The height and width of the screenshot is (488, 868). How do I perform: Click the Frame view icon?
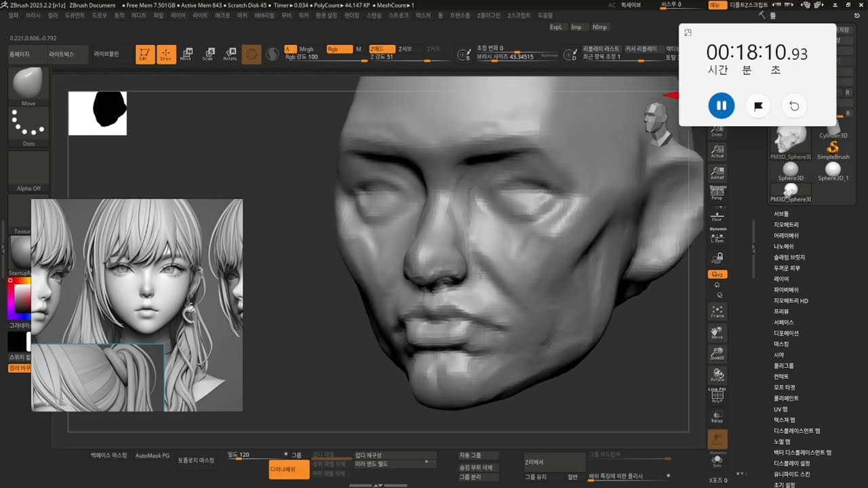click(x=717, y=312)
